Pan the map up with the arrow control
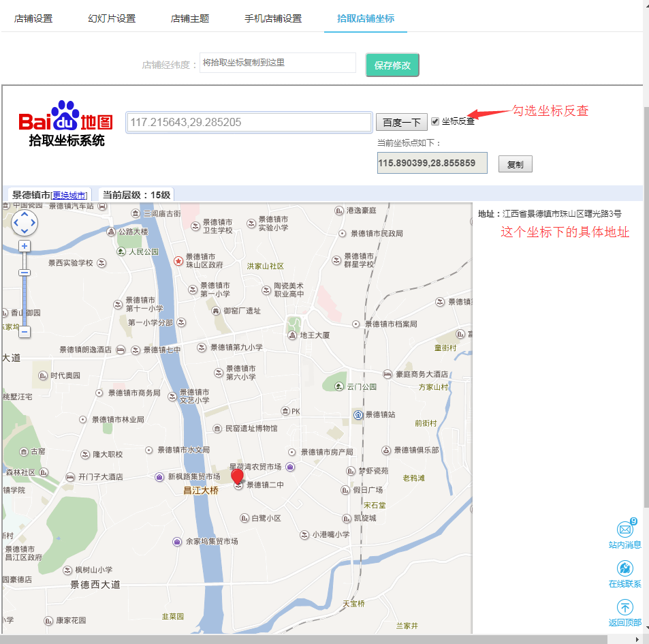Image resolution: width=649 pixels, height=644 pixels. 25,215
